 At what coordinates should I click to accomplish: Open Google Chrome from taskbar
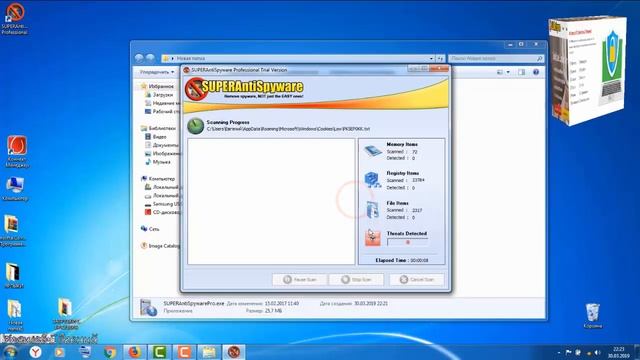[x=109, y=352]
